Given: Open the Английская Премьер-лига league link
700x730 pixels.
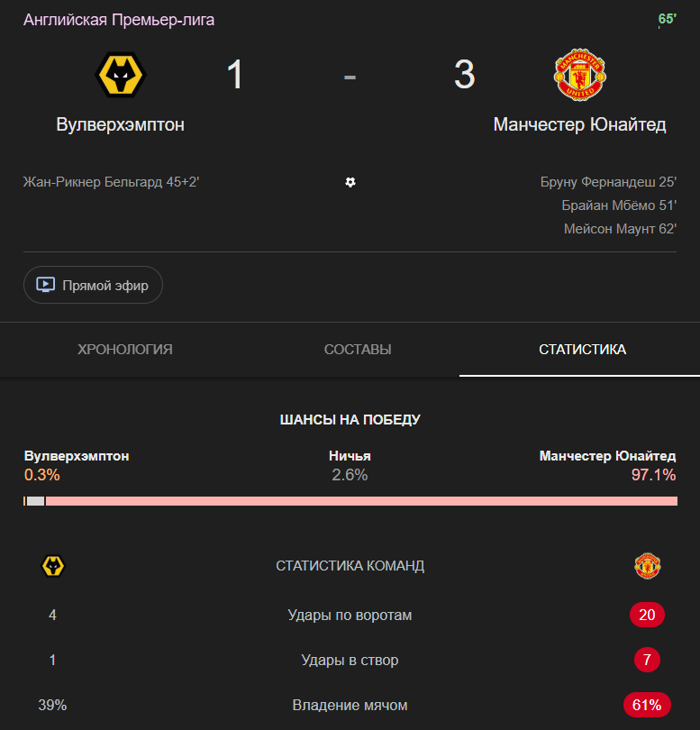Looking at the screenshot, I should [x=119, y=20].
